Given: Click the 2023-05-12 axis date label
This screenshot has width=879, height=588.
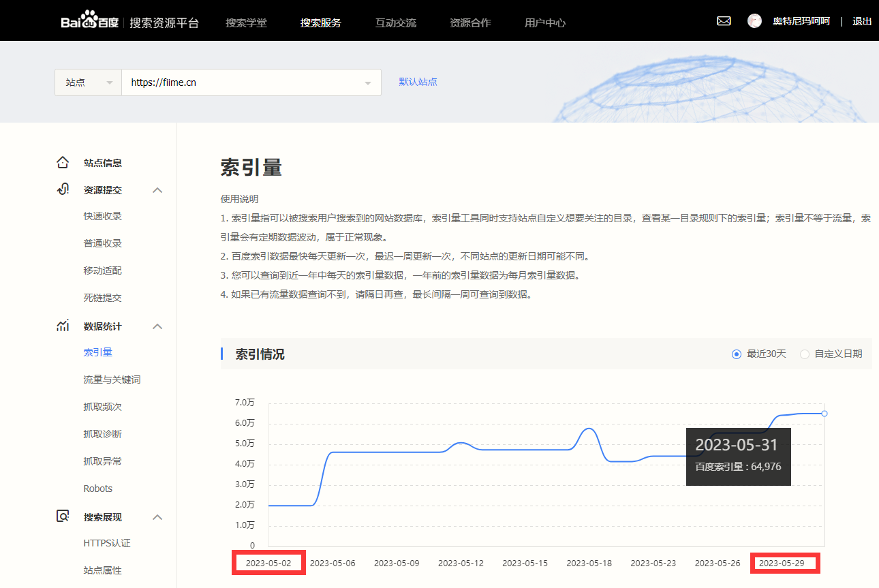Looking at the screenshot, I should tap(461, 563).
